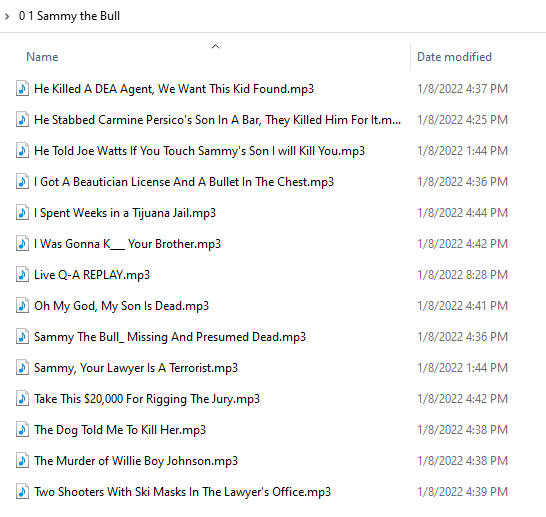
Task: Sort files by the Date modified column
Action: tap(454, 57)
